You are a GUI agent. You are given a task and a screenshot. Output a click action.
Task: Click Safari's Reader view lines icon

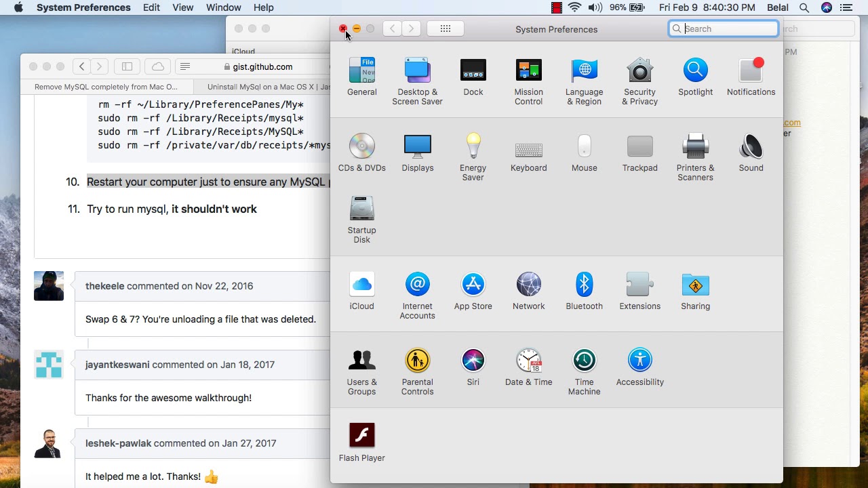point(185,66)
